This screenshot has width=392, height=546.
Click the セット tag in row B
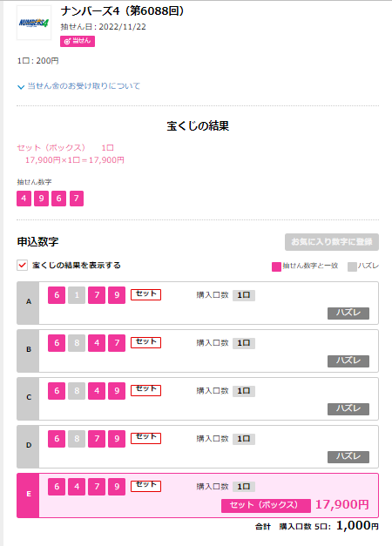click(x=145, y=342)
